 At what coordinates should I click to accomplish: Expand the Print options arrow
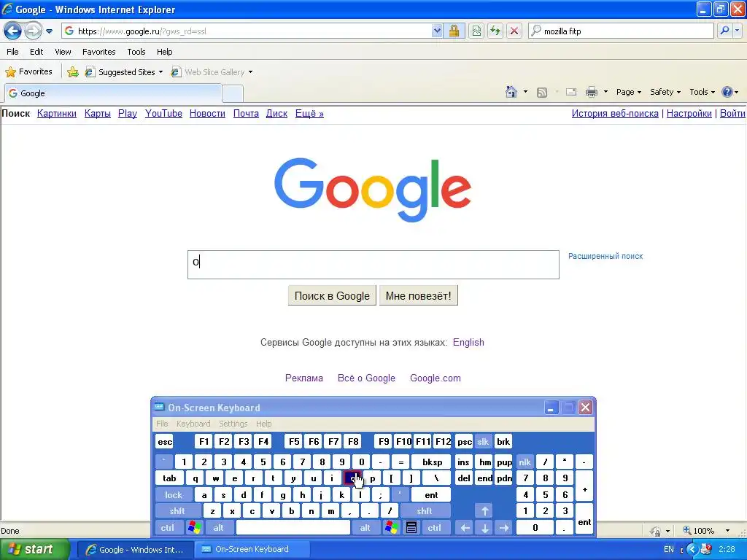(605, 92)
